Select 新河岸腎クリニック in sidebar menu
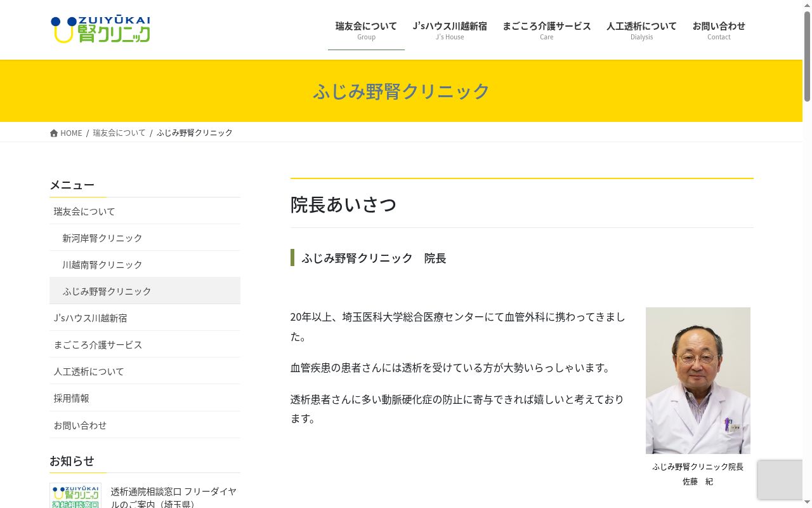 coord(145,237)
